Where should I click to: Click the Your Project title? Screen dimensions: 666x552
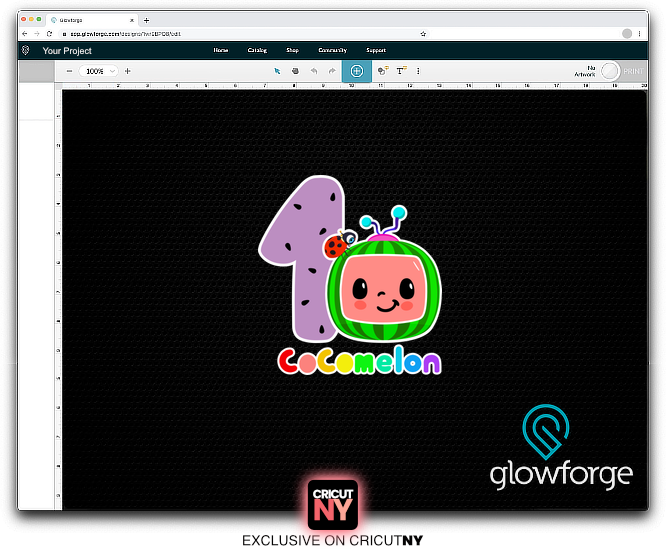click(x=67, y=51)
